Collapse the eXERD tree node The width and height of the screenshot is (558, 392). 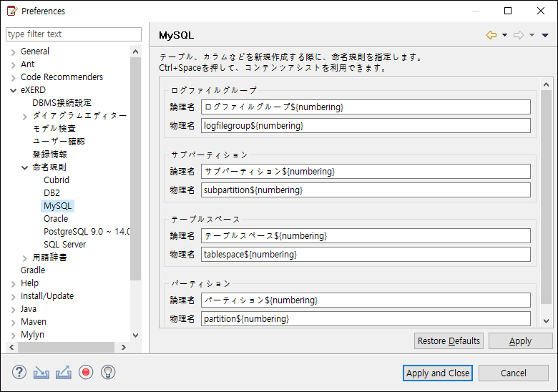click(13, 90)
